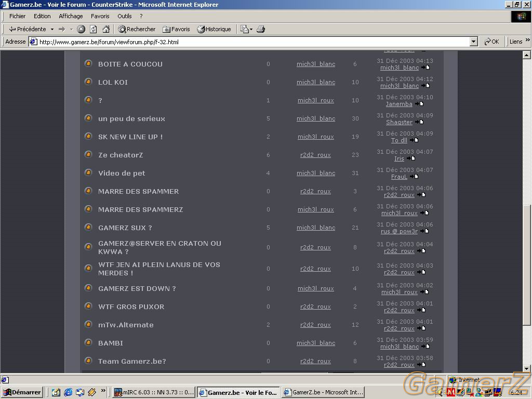Screen dimensions: 532x399
Task: Expand the quick launch overflow chevron
Action: click(103, 390)
